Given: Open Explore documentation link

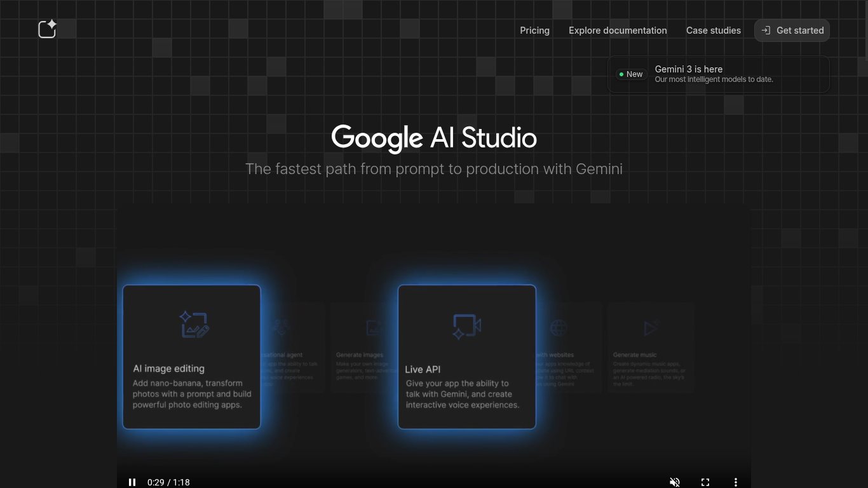Looking at the screenshot, I should (x=618, y=30).
